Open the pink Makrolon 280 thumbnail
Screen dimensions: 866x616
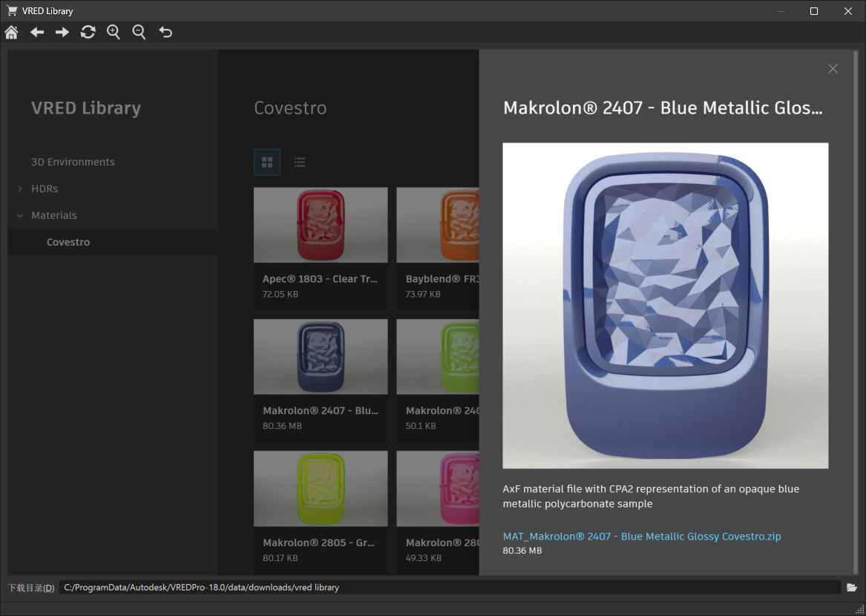438,488
